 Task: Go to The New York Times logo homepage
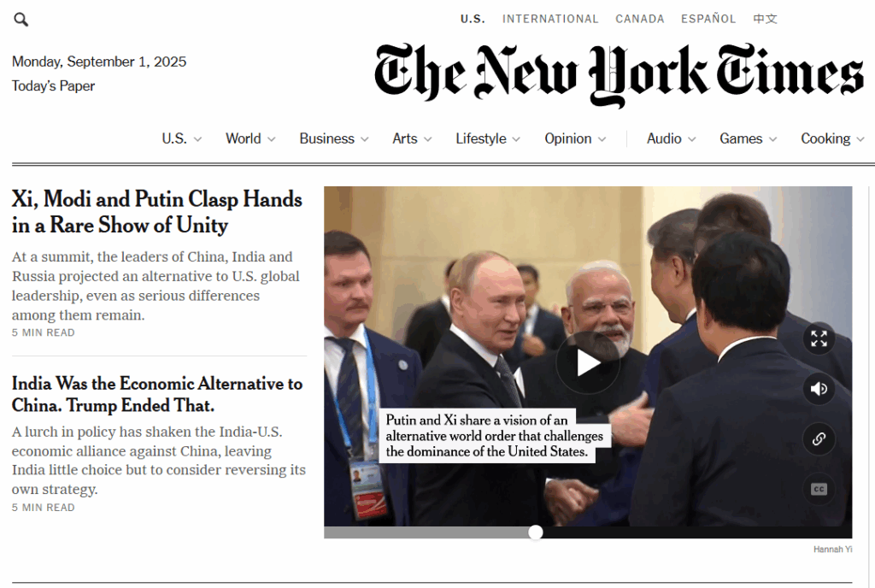pyautogui.click(x=619, y=74)
